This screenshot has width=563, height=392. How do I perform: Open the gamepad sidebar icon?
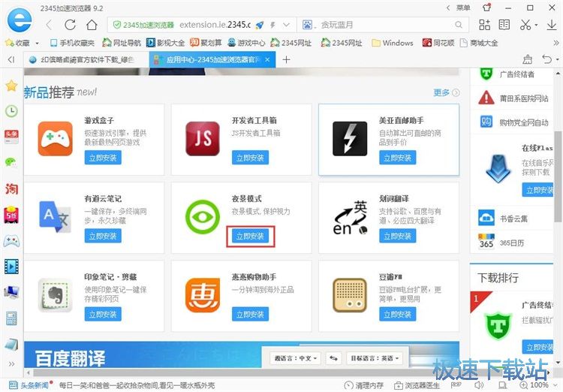11,241
